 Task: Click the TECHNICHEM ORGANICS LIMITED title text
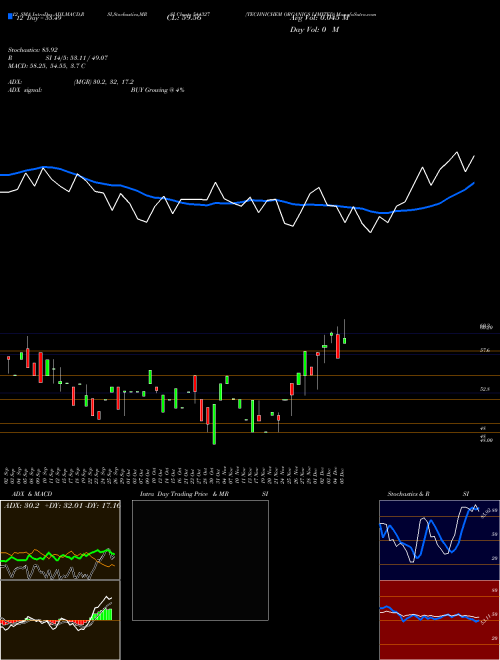click(292, 14)
